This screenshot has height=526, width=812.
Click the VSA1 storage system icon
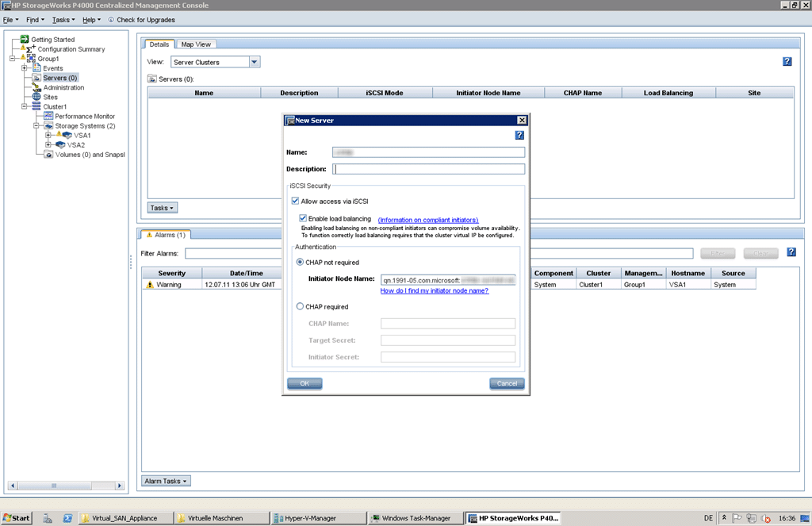pos(67,135)
